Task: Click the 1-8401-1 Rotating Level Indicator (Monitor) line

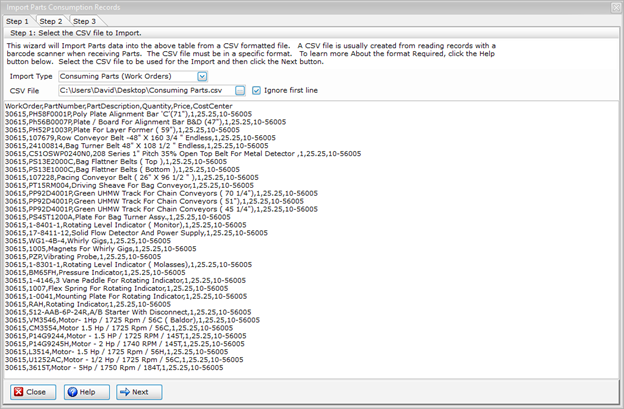Action: [x=126, y=226]
